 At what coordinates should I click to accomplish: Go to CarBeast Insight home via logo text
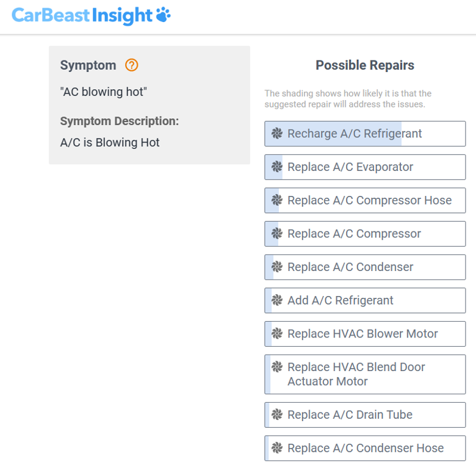point(82,15)
